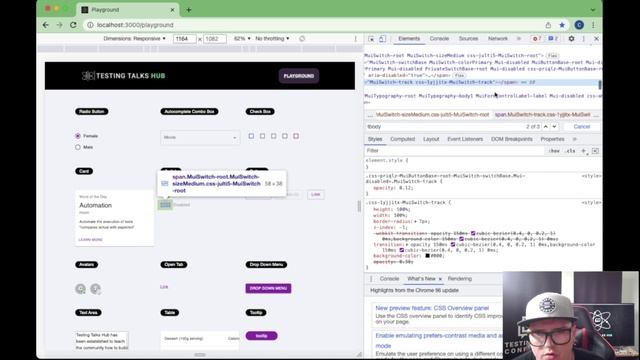640x360 pixels.
Task: Open the Movie autocomplete combo box
Action: (x=200, y=138)
